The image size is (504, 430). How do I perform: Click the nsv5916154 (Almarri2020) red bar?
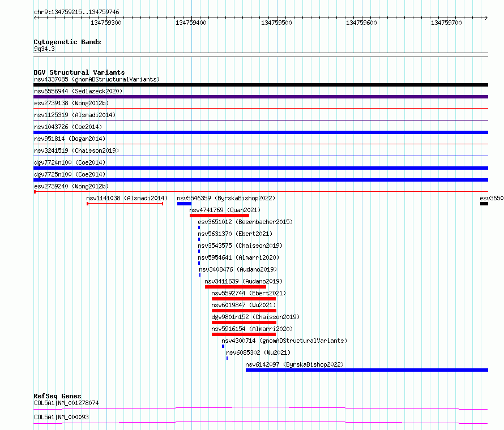[244, 334]
